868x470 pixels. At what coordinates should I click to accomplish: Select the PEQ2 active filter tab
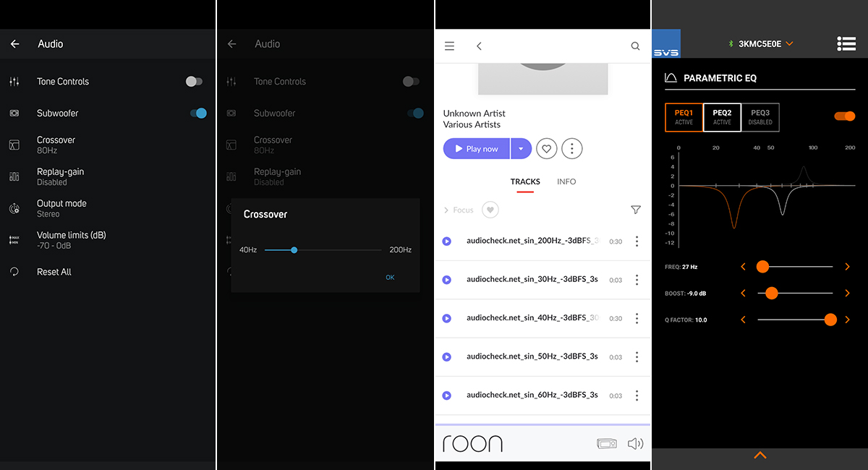click(722, 117)
